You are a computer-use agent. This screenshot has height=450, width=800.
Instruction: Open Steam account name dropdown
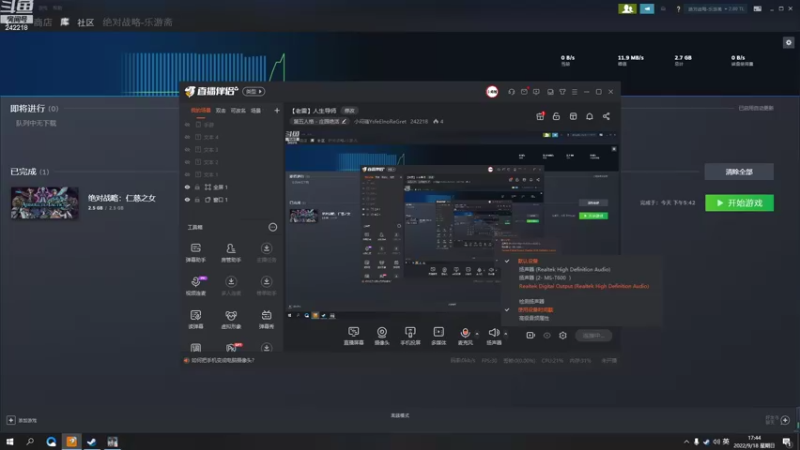pyautogui.click(x=716, y=9)
